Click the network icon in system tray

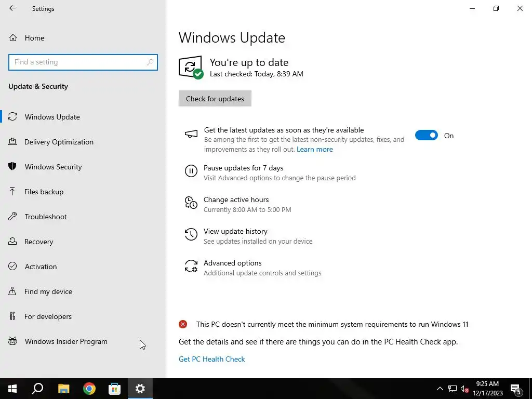pyautogui.click(x=453, y=389)
